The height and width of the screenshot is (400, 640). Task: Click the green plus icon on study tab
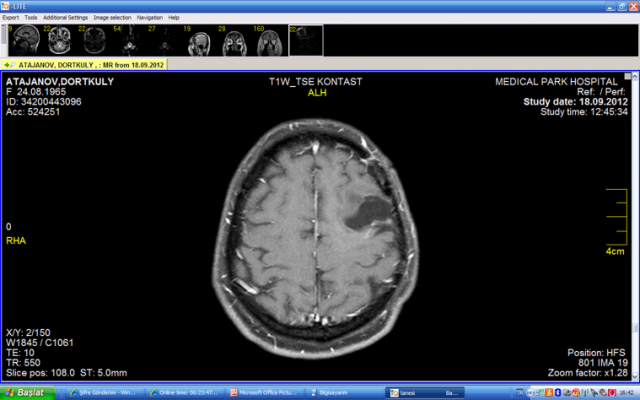pos(6,65)
